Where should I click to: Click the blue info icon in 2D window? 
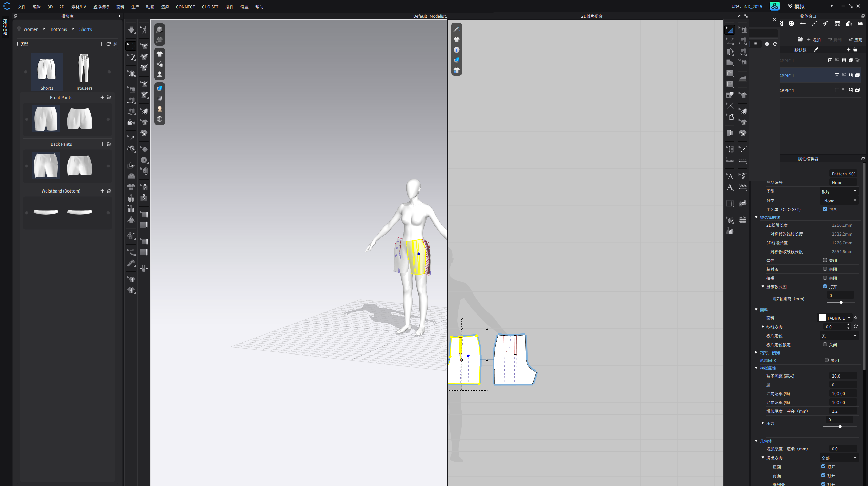[x=457, y=50]
